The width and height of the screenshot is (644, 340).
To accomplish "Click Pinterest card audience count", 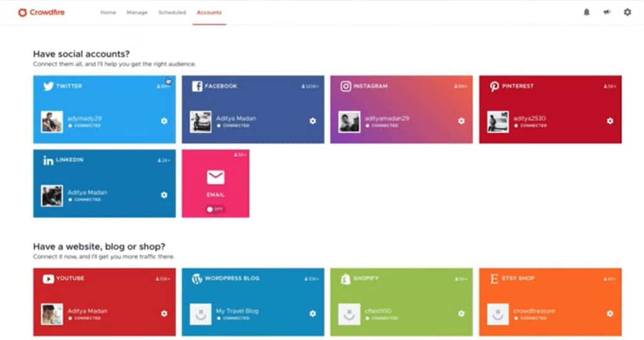I will [609, 86].
